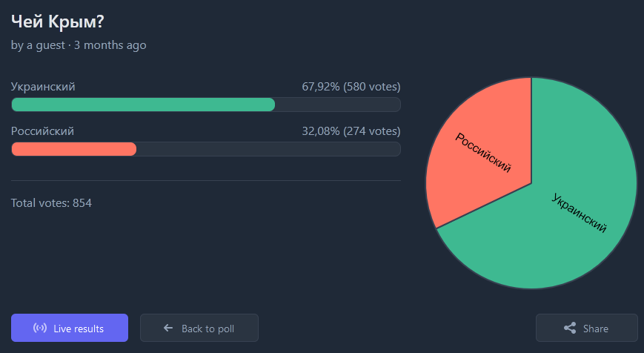This screenshot has width=644, height=353.
Task: Click the broadcast icon in Live results
Action: click(x=41, y=328)
